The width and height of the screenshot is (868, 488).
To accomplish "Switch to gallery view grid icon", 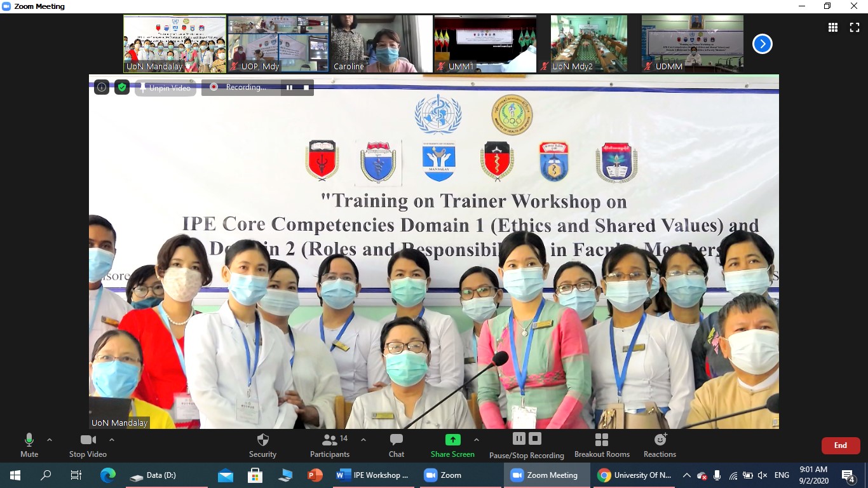I will click(x=833, y=27).
